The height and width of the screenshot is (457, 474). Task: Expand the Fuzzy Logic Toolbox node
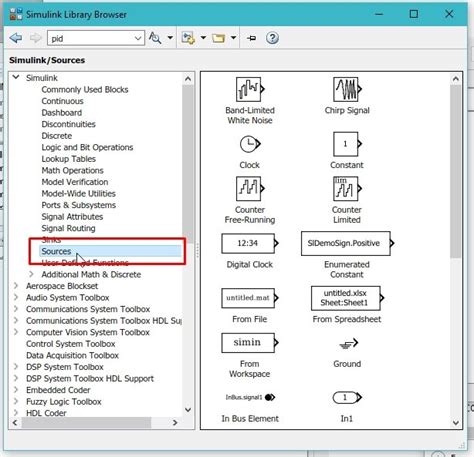[16, 401]
